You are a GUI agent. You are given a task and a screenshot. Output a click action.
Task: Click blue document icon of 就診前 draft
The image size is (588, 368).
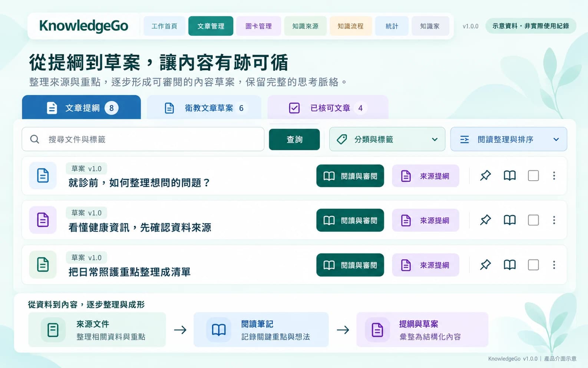[43, 175]
